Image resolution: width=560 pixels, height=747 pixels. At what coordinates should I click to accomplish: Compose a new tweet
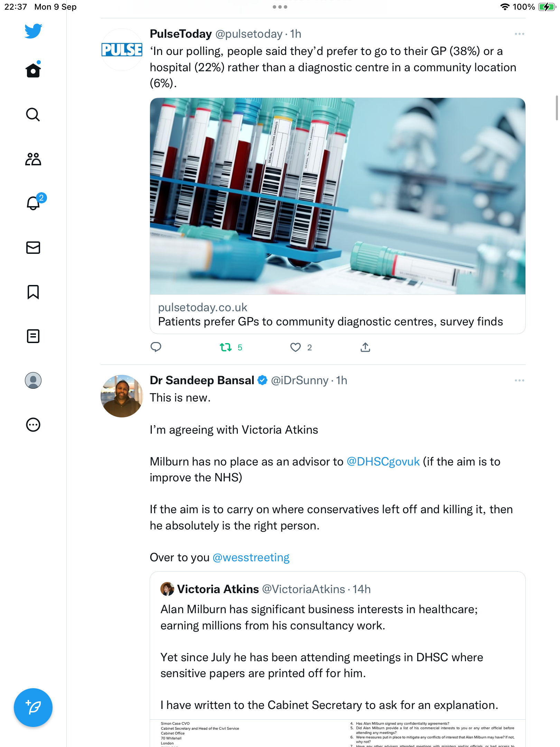(x=33, y=707)
